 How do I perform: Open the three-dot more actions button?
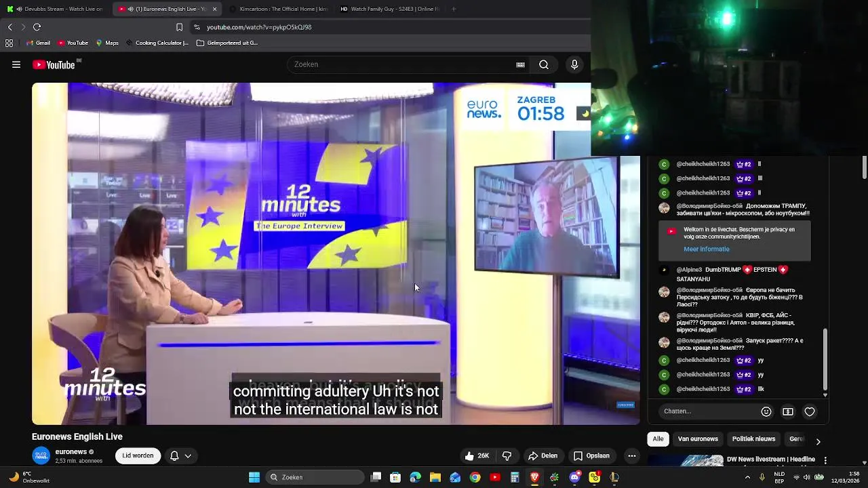[x=632, y=455]
